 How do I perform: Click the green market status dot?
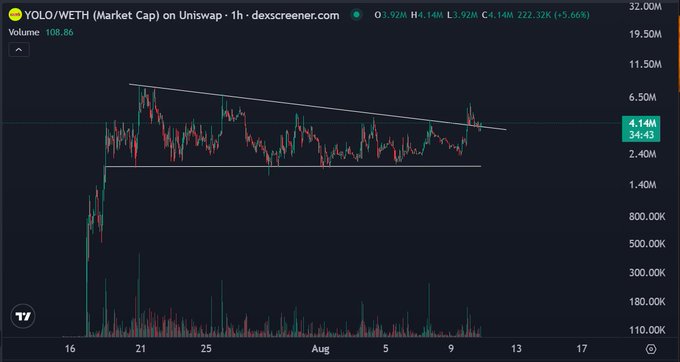356,15
